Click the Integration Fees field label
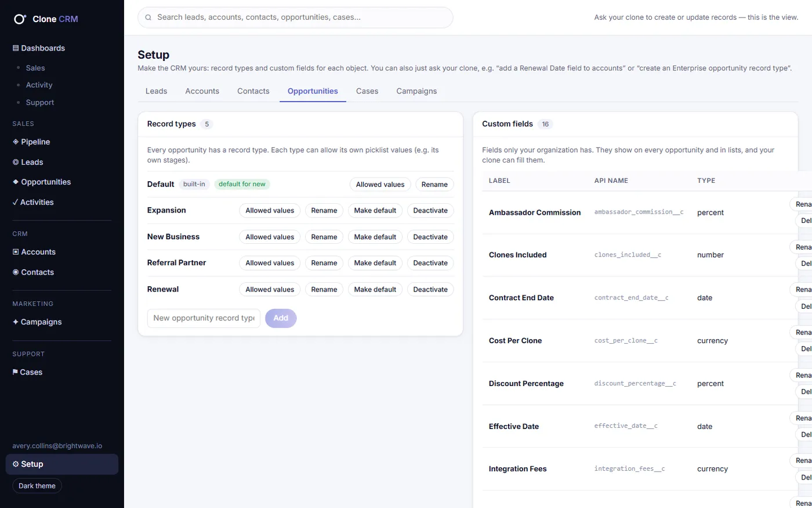This screenshot has height=508, width=812. coord(518,469)
